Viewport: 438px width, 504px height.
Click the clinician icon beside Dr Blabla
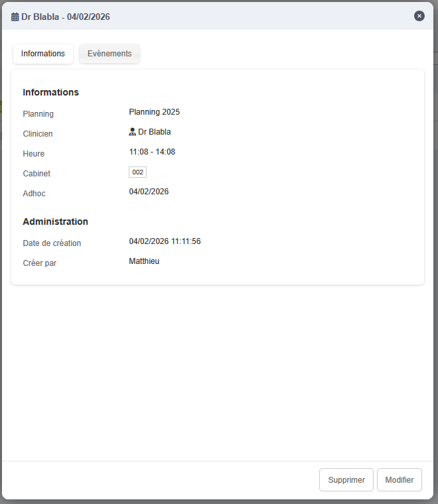click(132, 132)
